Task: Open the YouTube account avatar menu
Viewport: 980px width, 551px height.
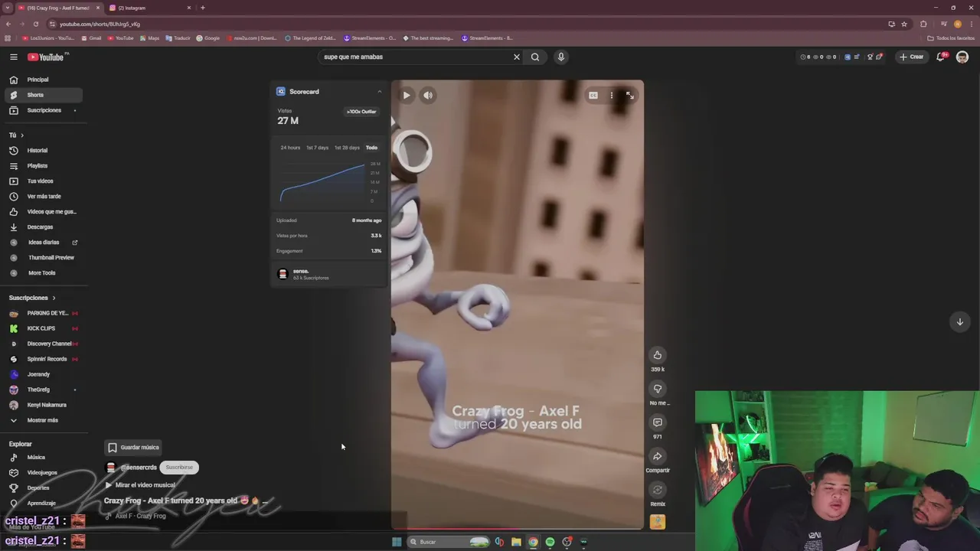Action: point(962,57)
